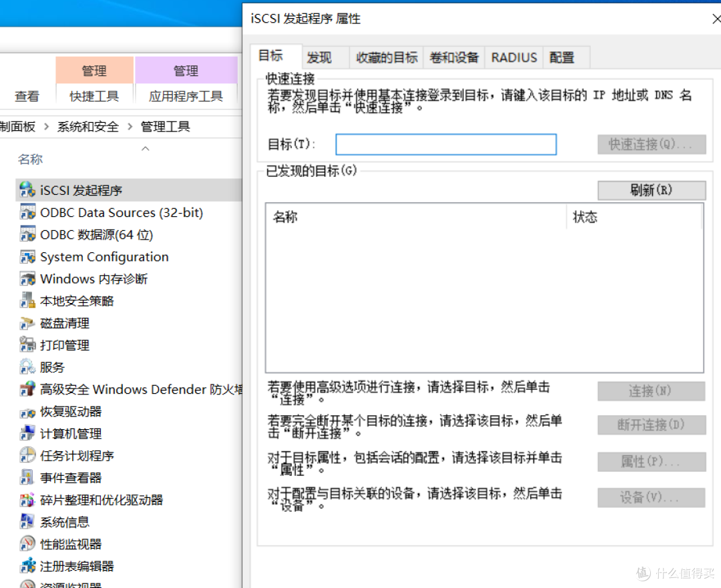Switch to the 目标 tab

click(x=276, y=56)
